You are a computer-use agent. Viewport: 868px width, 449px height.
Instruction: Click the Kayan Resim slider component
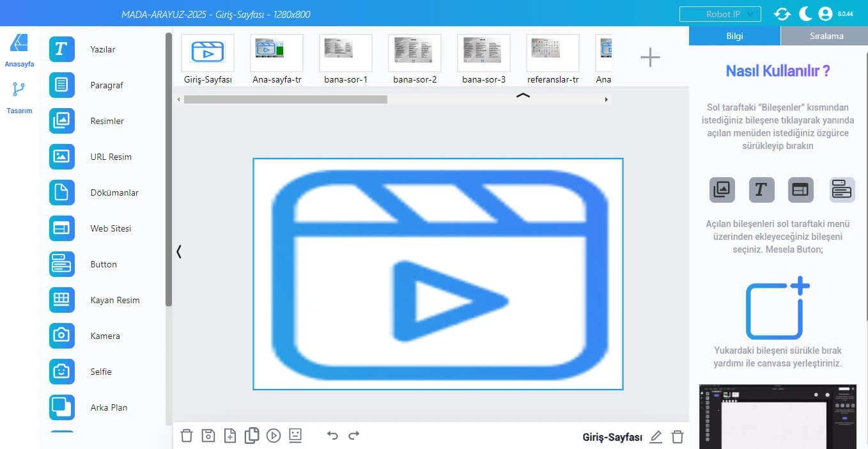61,300
